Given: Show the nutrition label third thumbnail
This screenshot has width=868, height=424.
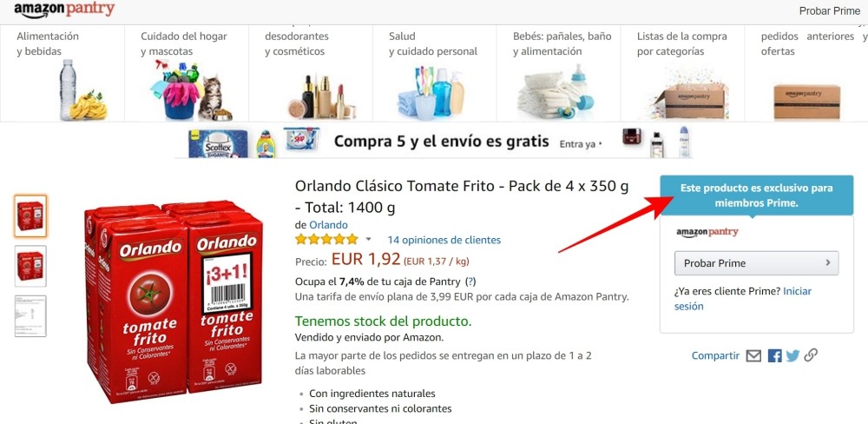Looking at the screenshot, I should point(30,316).
